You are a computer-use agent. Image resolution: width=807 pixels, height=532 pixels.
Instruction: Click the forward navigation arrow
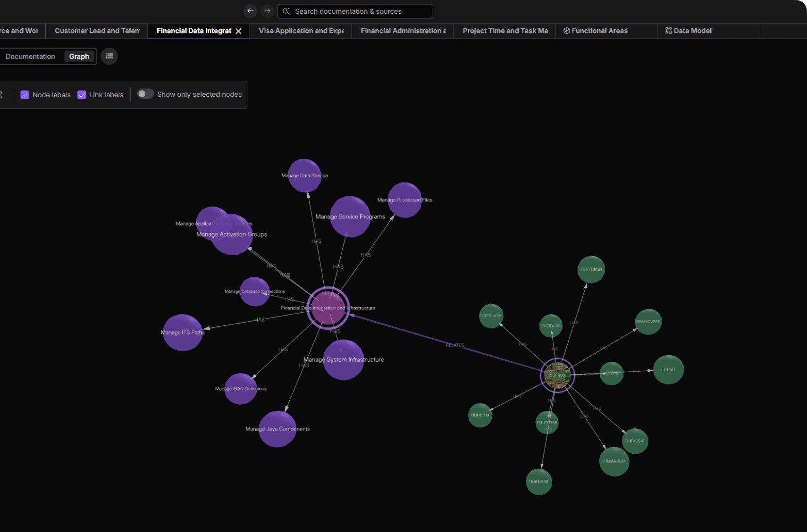[267, 11]
